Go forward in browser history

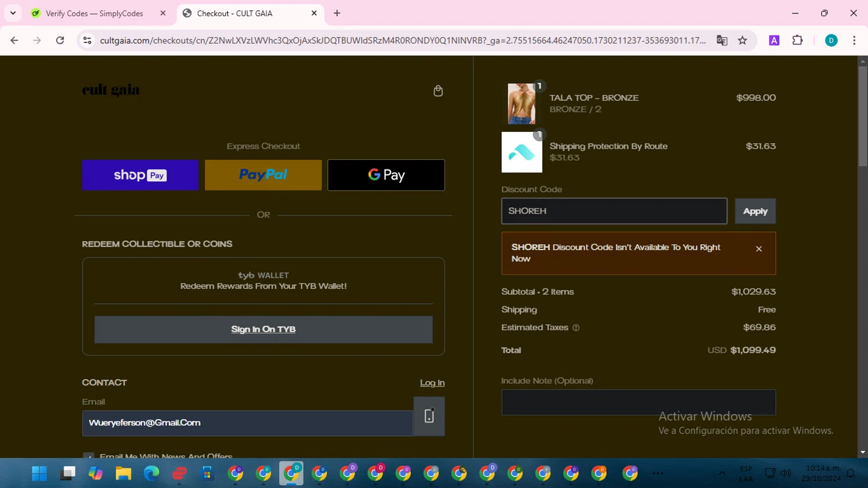click(x=37, y=41)
